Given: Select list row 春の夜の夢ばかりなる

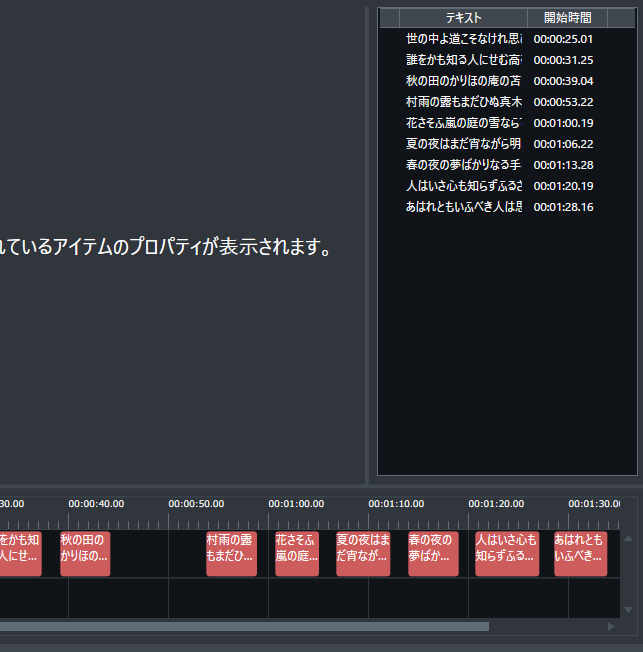Looking at the screenshot, I should point(507,165).
